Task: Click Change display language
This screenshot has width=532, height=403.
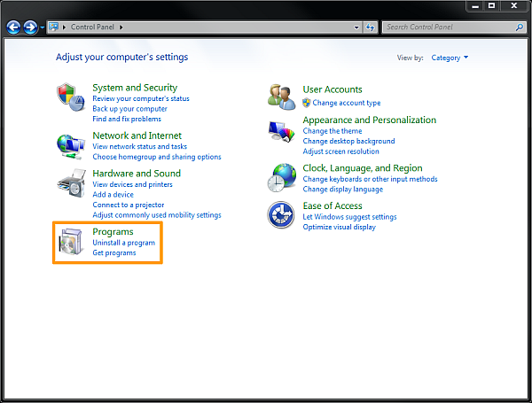Action: coord(342,190)
